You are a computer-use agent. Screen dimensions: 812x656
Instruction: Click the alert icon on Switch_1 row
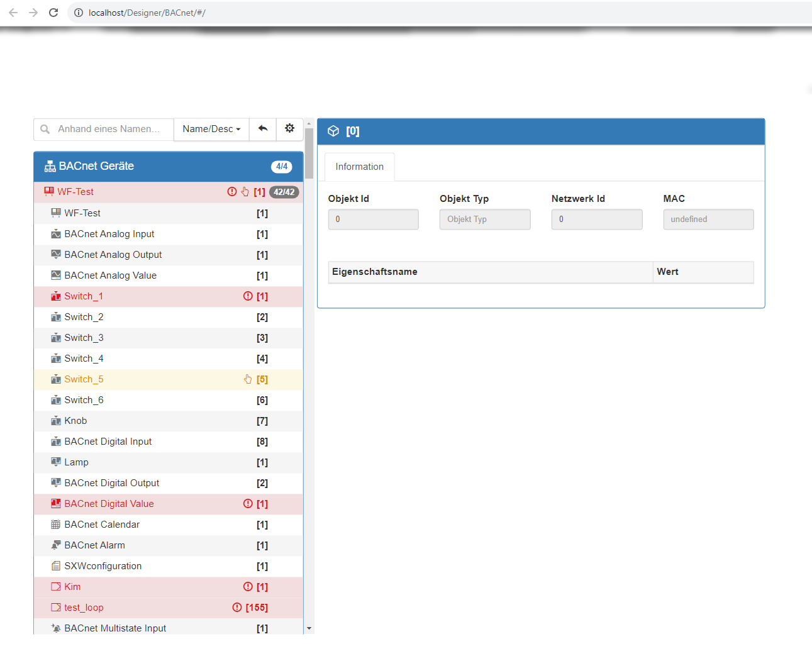[248, 296]
